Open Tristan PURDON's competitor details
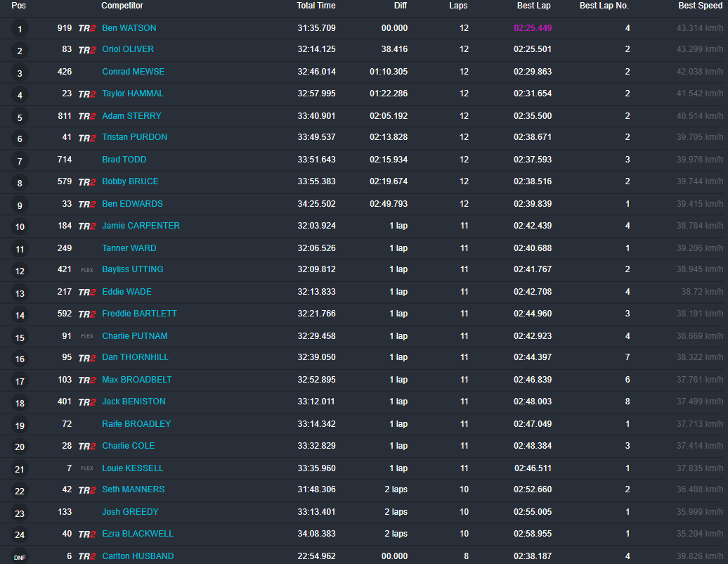 [134, 138]
